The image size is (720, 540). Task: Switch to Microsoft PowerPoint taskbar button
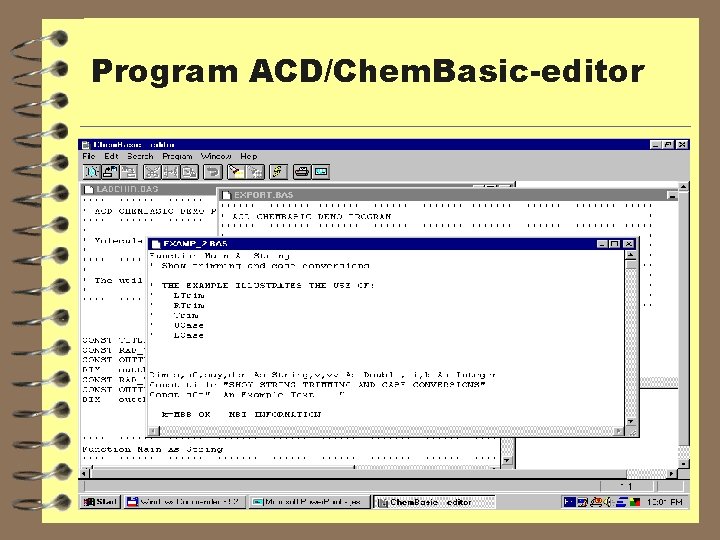click(x=309, y=502)
